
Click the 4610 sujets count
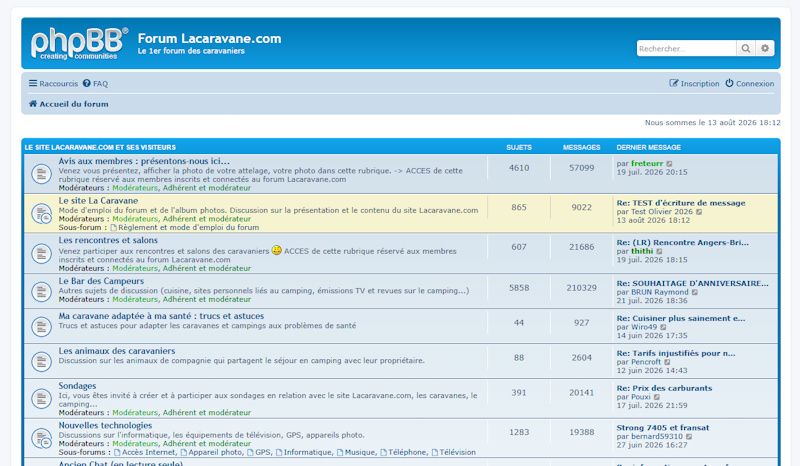519,168
